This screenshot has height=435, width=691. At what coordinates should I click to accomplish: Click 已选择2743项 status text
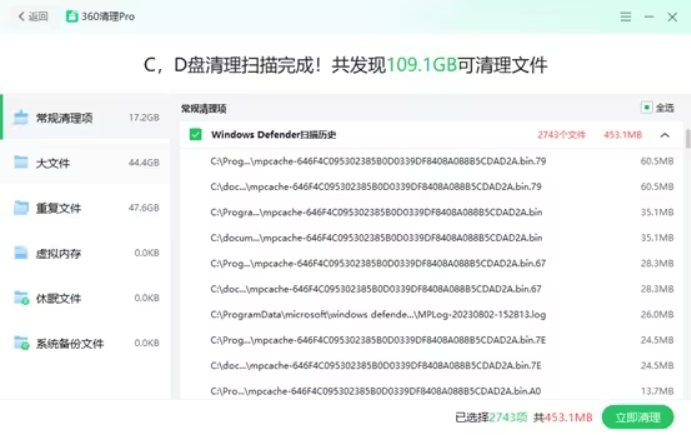tap(491, 417)
